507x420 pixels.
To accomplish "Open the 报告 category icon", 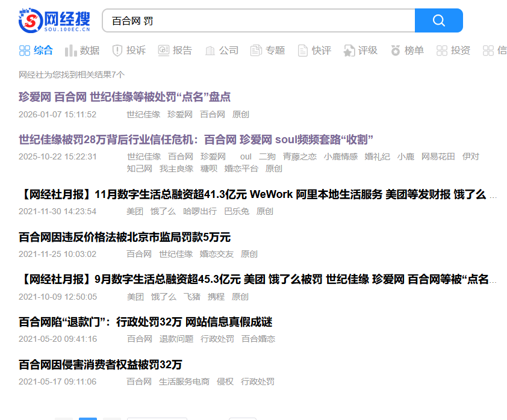I will pyautogui.click(x=164, y=51).
